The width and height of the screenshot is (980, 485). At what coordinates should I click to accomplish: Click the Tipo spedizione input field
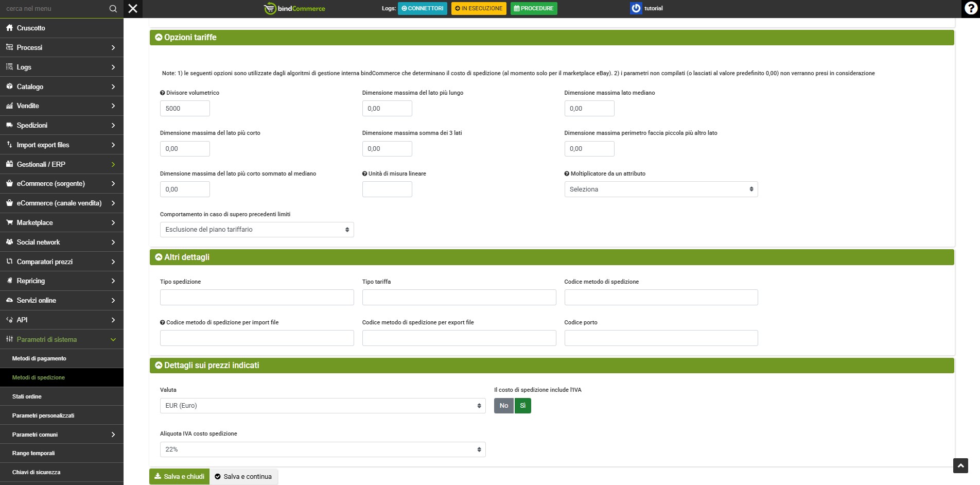257,298
